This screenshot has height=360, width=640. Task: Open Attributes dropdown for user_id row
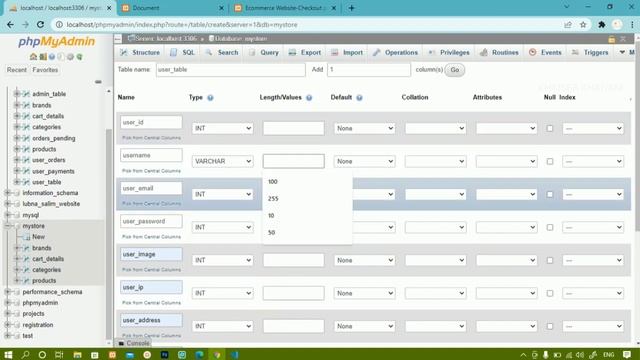tap(507, 128)
